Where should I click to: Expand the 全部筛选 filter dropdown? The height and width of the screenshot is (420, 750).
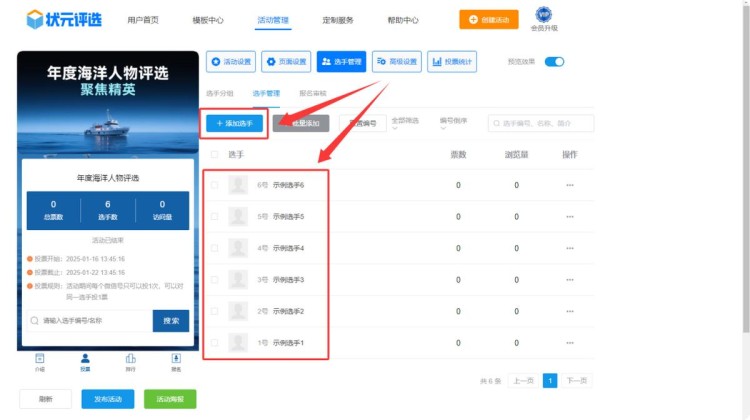click(x=405, y=123)
